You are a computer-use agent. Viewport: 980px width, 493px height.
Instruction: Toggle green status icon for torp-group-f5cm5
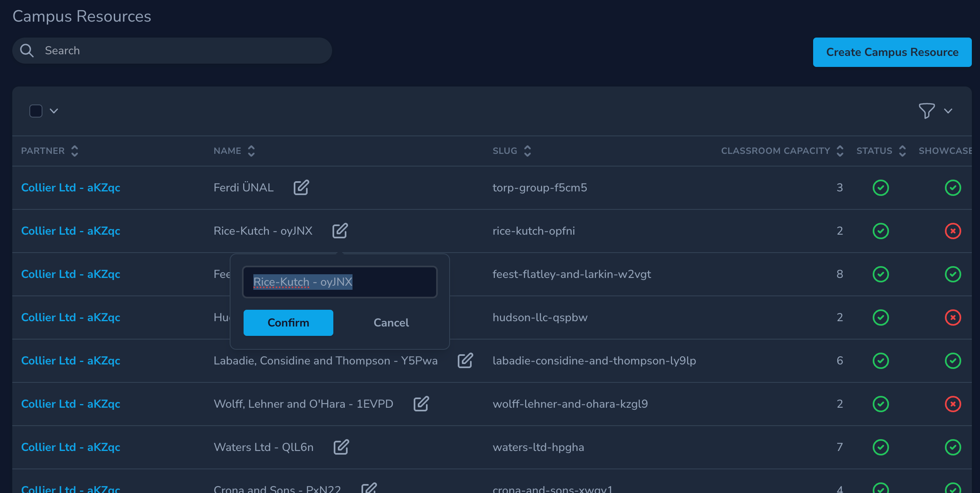click(x=880, y=188)
